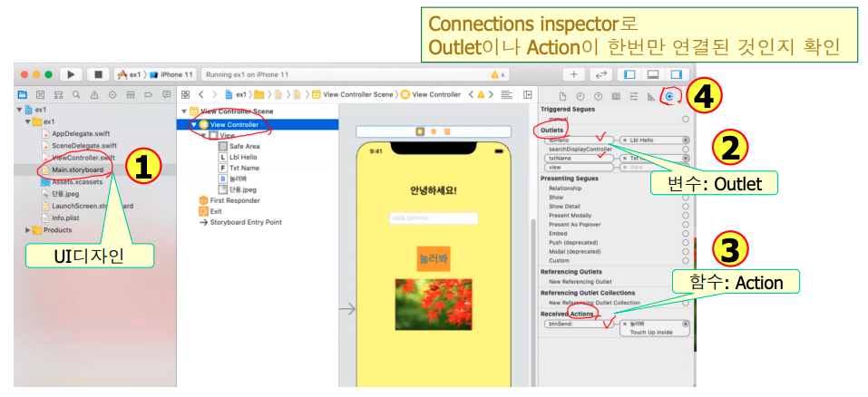
Task: Click the manual triggered segue connection circle
Action: point(686,119)
